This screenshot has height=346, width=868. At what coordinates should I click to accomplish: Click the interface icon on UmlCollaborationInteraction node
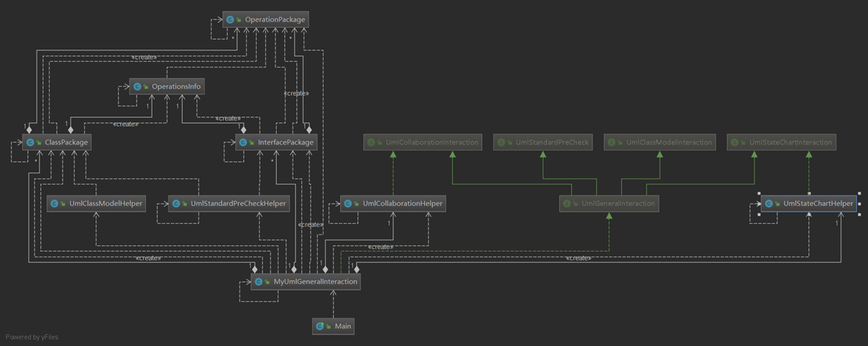[x=371, y=142]
